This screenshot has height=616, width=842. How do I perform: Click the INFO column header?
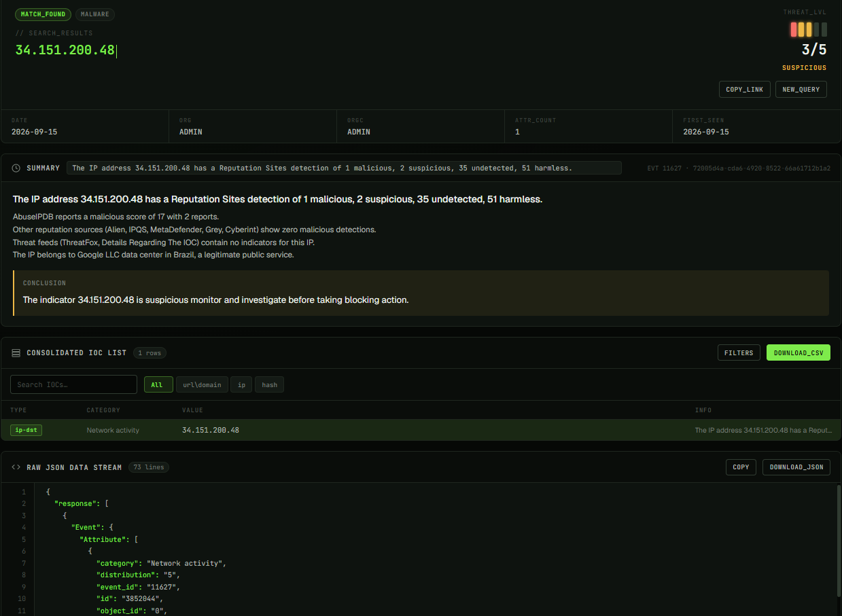pyautogui.click(x=703, y=410)
